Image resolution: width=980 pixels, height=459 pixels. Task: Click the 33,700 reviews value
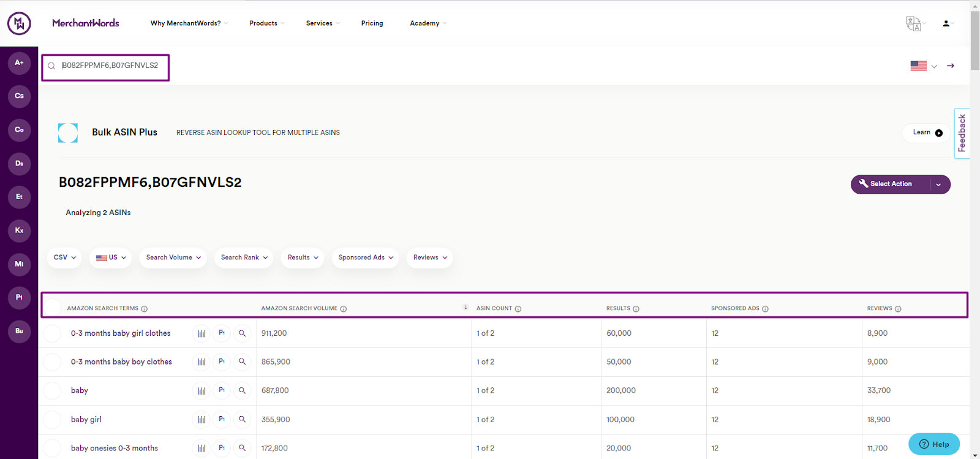pos(879,390)
